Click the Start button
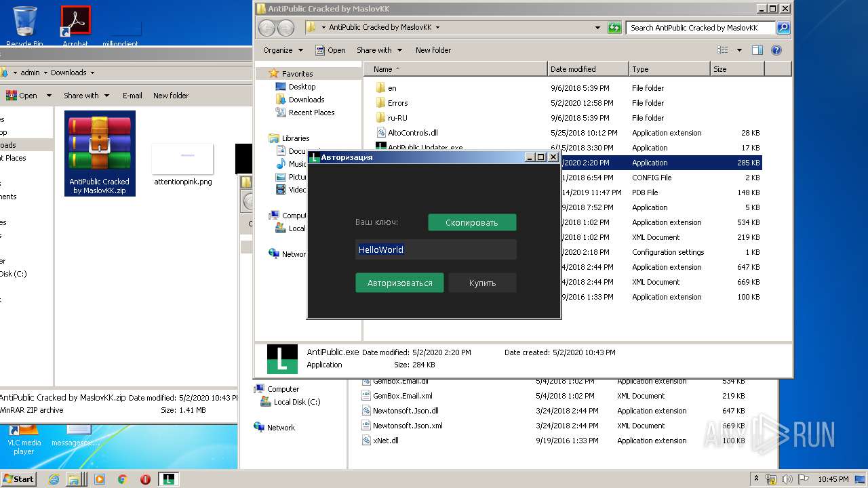868x488 pixels. [19, 479]
